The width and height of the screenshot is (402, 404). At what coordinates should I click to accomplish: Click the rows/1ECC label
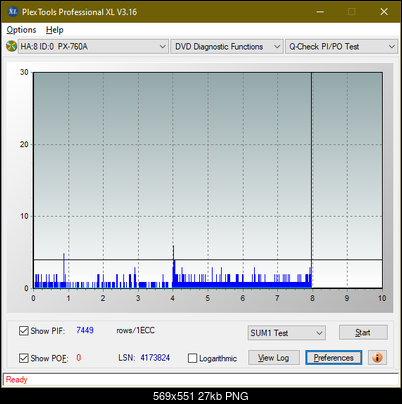pos(135,330)
